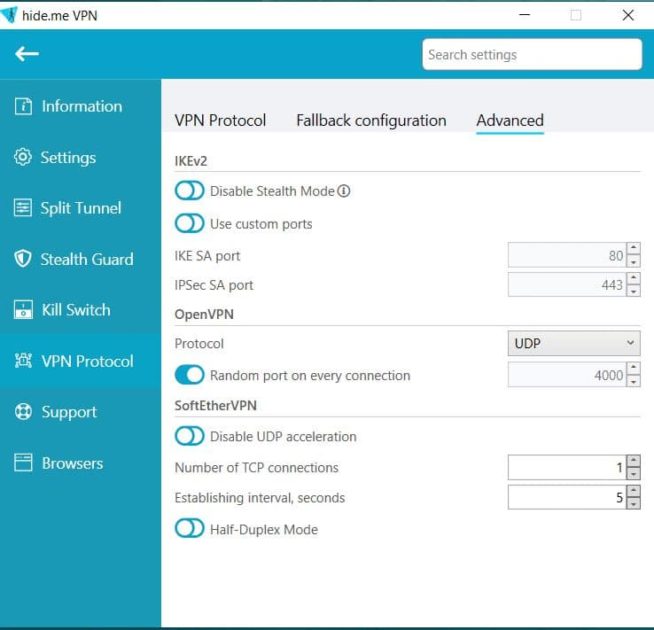This screenshot has width=654, height=630.
Task: Open Information in the sidebar
Action: [80, 106]
